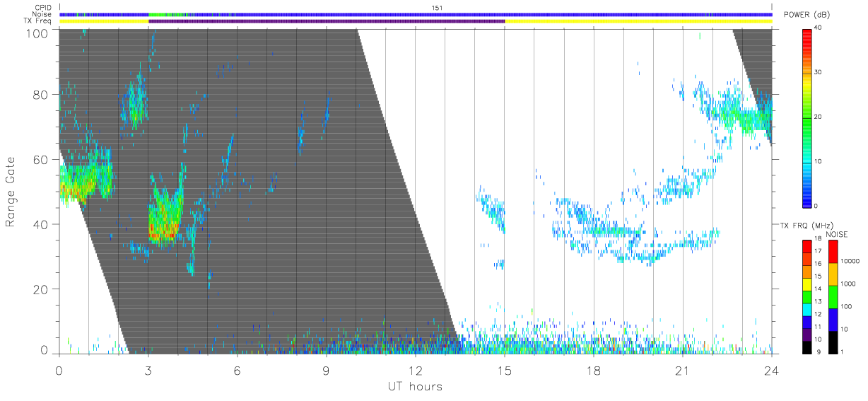Click the green Noise bar segment near 3 UT

(168, 14)
